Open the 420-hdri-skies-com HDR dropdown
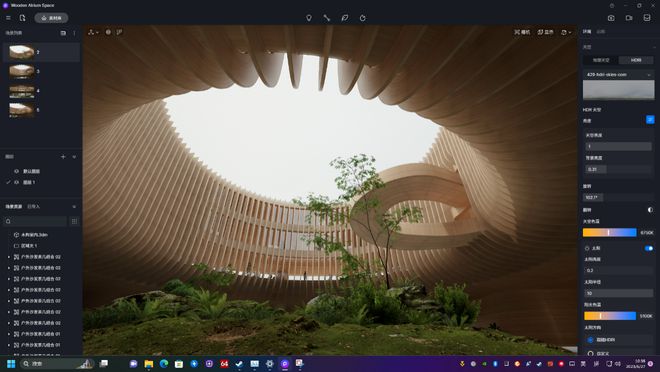Image resolution: width=660 pixels, height=372 pixels. click(x=618, y=74)
